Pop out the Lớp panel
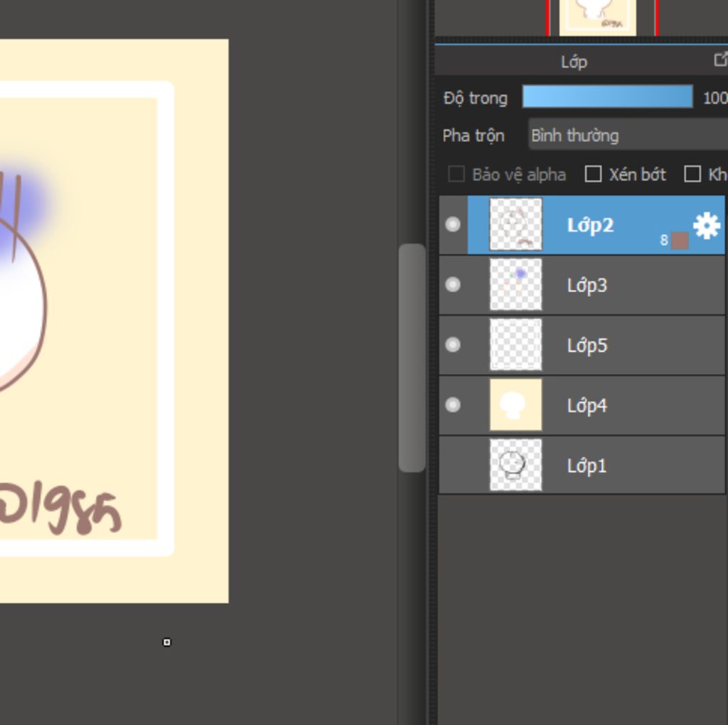This screenshot has height=725, width=728. pos(721,60)
